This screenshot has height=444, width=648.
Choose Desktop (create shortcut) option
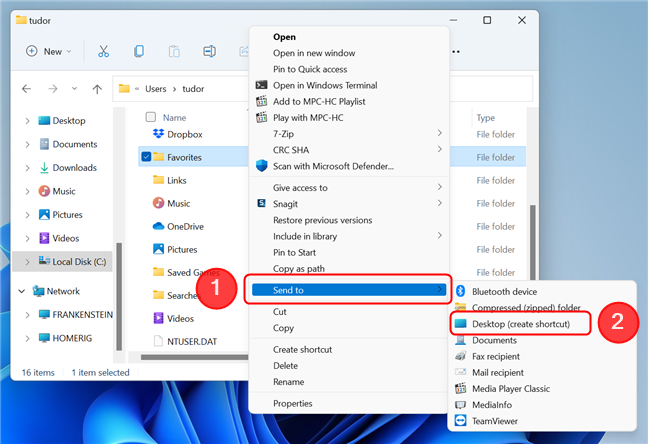click(521, 324)
